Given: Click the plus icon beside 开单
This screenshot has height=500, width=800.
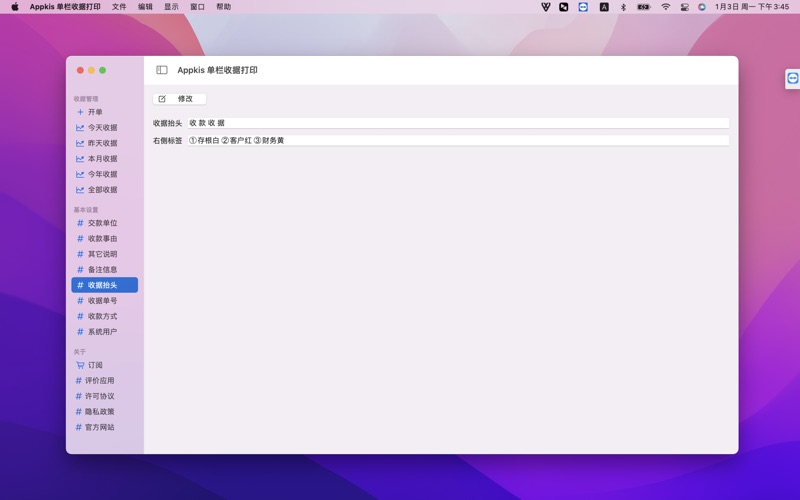Looking at the screenshot, I should (x=80, y=112).
